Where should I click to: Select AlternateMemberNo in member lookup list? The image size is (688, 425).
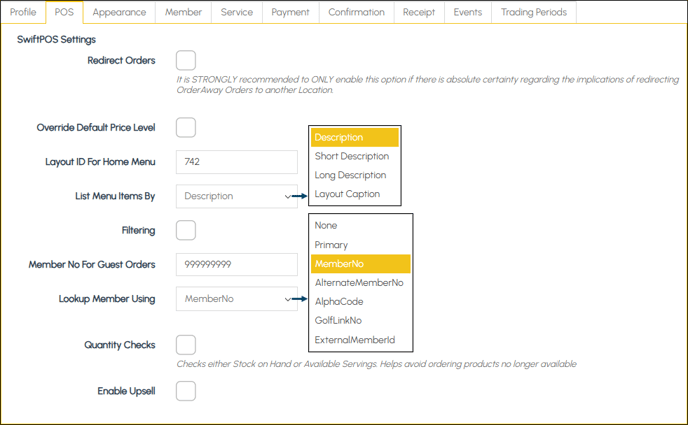click(x=359, y=283)
